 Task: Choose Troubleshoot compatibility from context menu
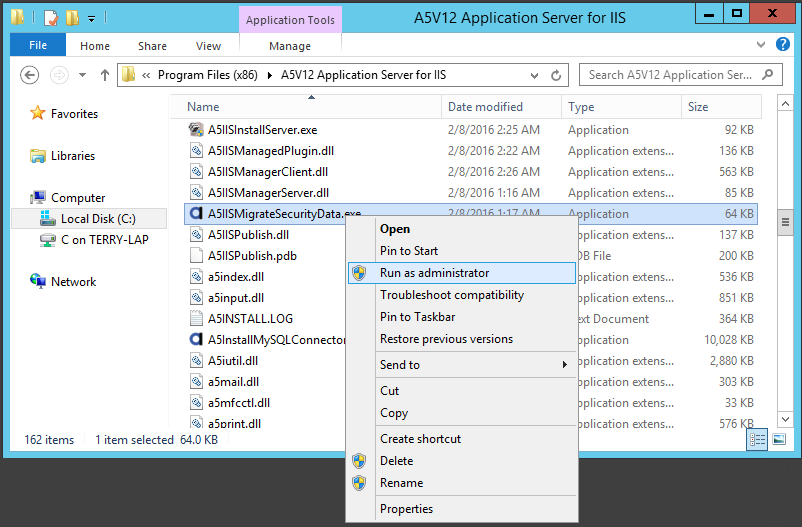coord(462,295)
